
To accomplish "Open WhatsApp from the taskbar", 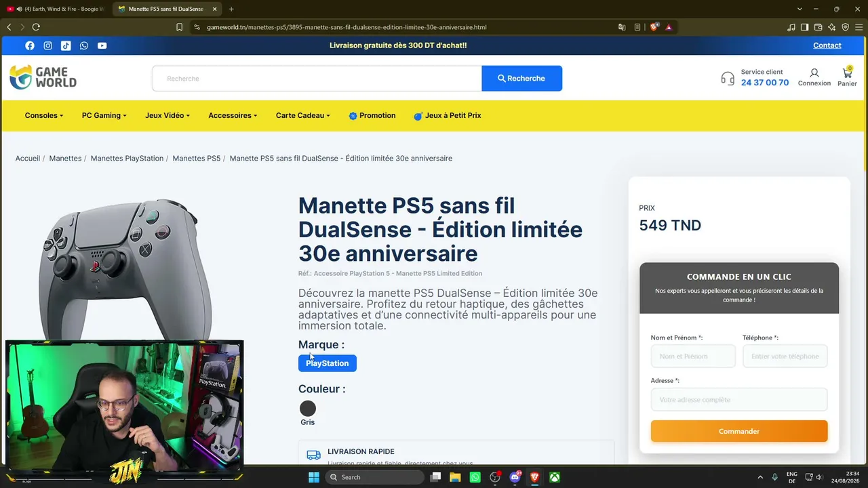I will click(475, 477).
